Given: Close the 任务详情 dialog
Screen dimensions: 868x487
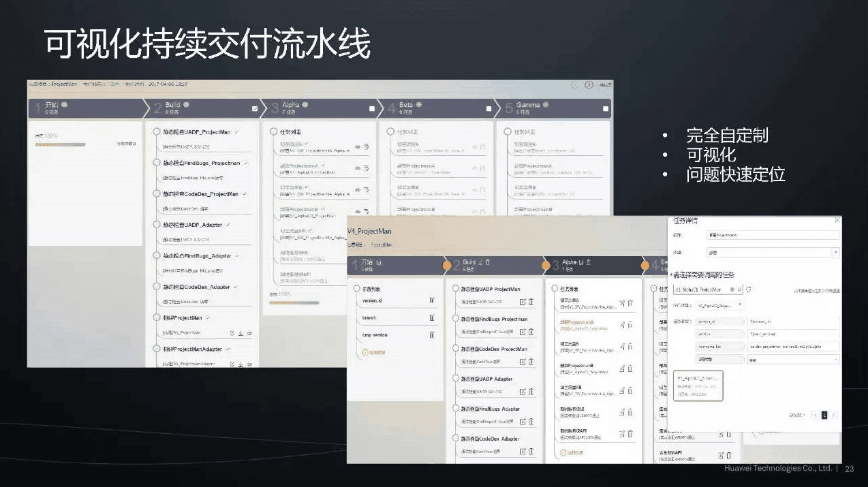Looking at the screenshot, I should 837,220.
